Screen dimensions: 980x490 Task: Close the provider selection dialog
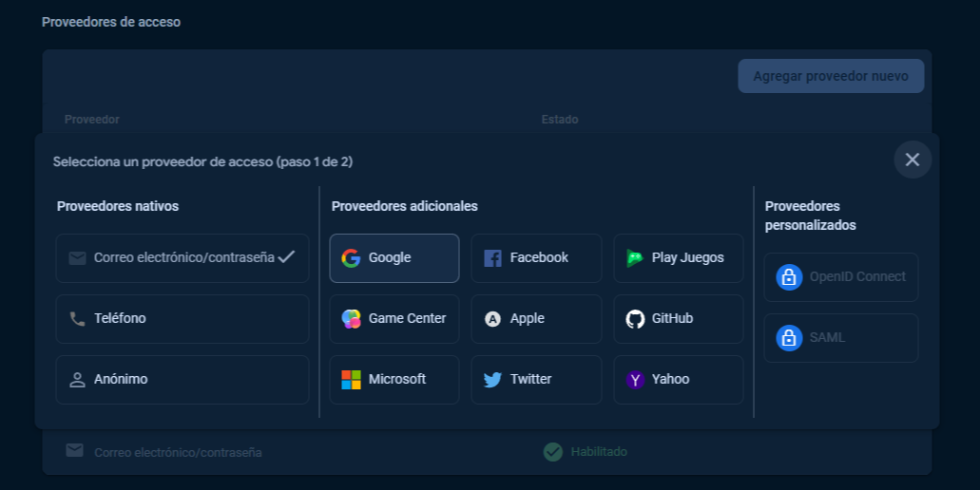[x=913, y=160]
